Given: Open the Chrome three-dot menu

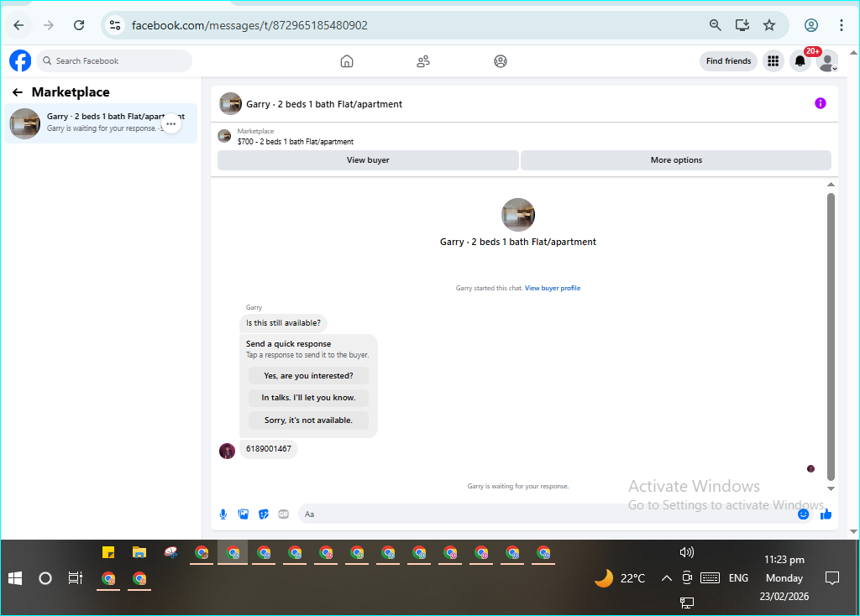Looking at the screenshot, I should 841,25.
